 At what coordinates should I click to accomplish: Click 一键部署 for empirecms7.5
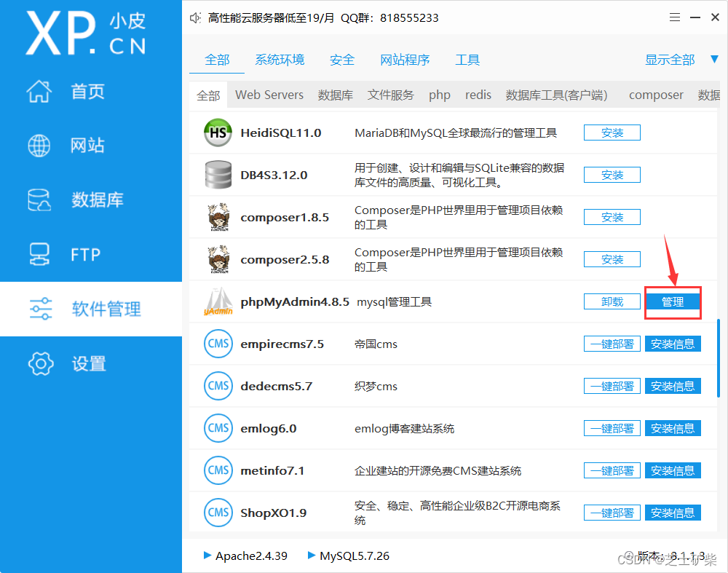click(612, 344)
